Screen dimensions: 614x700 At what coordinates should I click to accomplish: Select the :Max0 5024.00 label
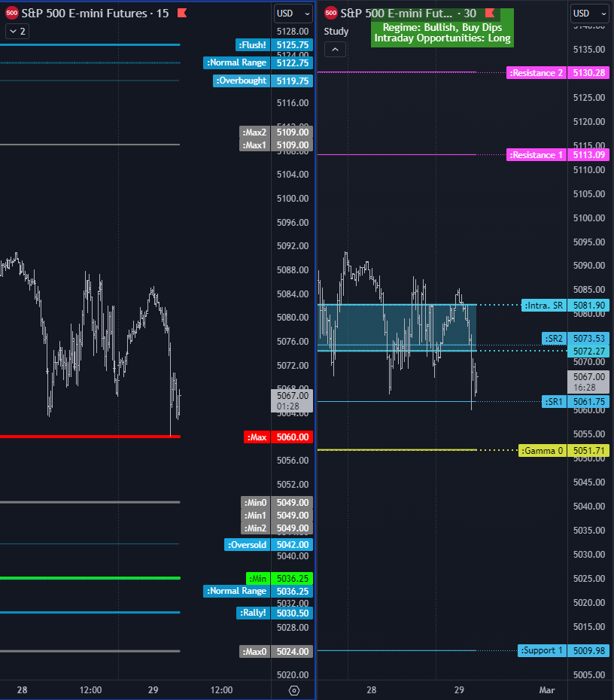(275, 652)
